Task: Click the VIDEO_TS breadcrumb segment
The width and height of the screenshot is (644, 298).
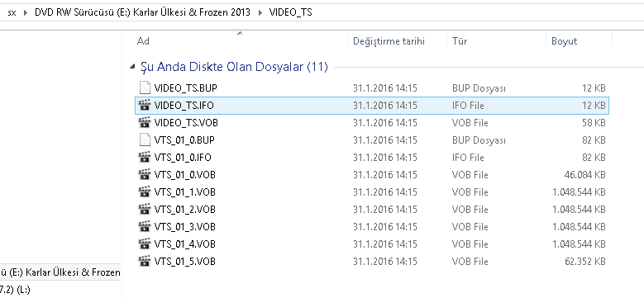Action: pyautogui.click(x=290, y=12)
